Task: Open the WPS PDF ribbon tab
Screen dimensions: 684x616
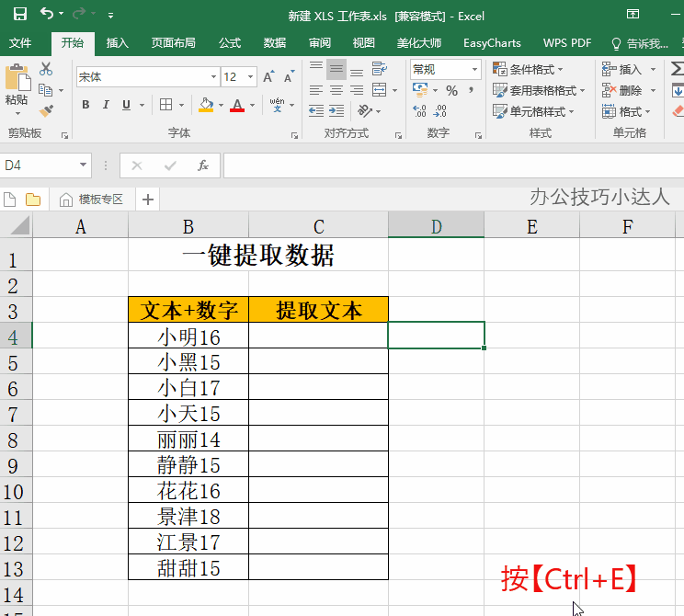Action: (567, 43)
